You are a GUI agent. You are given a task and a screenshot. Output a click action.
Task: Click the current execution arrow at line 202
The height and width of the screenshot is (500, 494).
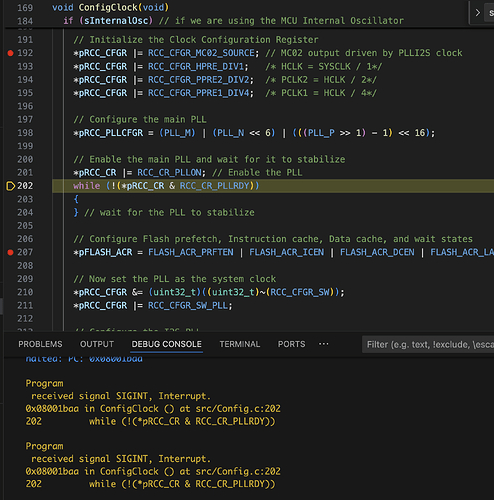tap(10, 186)
